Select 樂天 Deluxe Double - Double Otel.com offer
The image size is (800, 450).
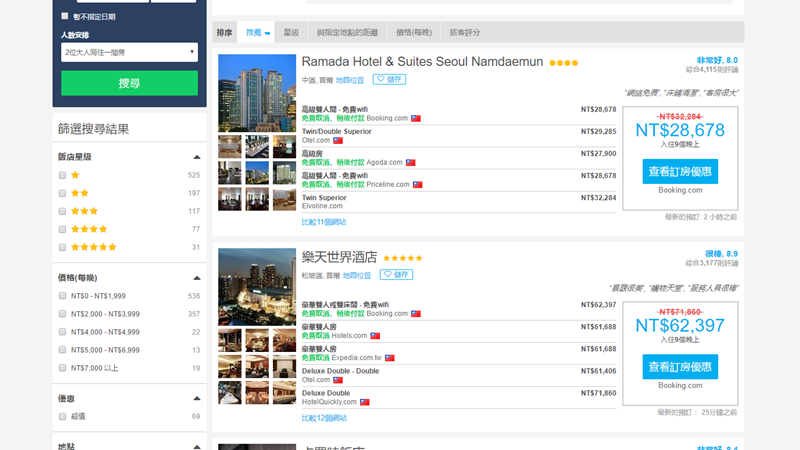(459, 376)
